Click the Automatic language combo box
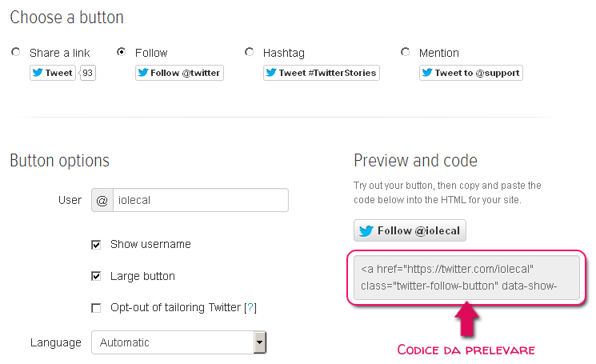The height and width of the screenshot is (364, 596). point(172,342)
